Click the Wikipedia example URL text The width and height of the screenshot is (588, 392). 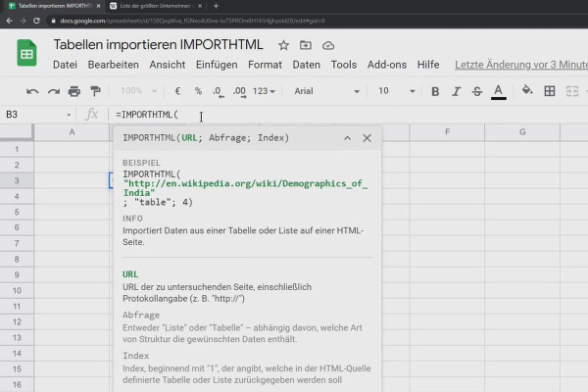click(x=245, y=188)
